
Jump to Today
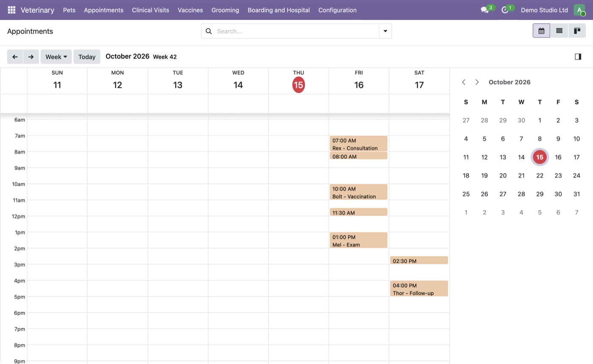(x=87, y=57)
